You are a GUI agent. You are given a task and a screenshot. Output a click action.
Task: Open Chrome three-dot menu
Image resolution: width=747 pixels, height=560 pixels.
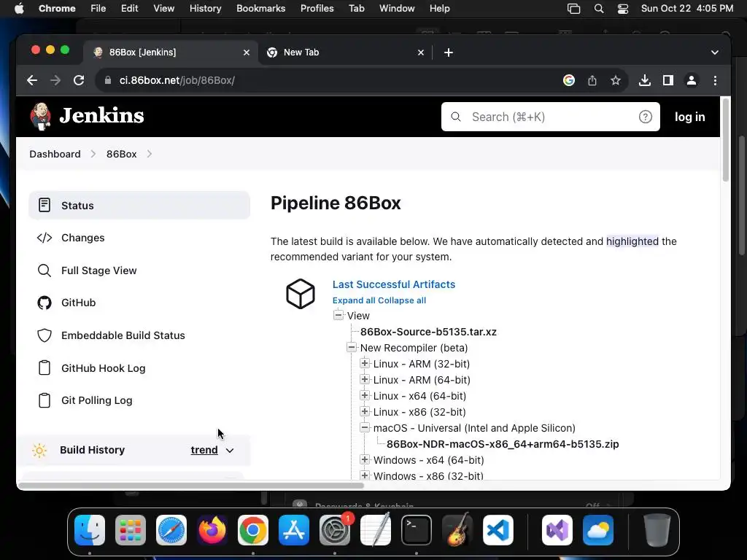pos(715,80)
